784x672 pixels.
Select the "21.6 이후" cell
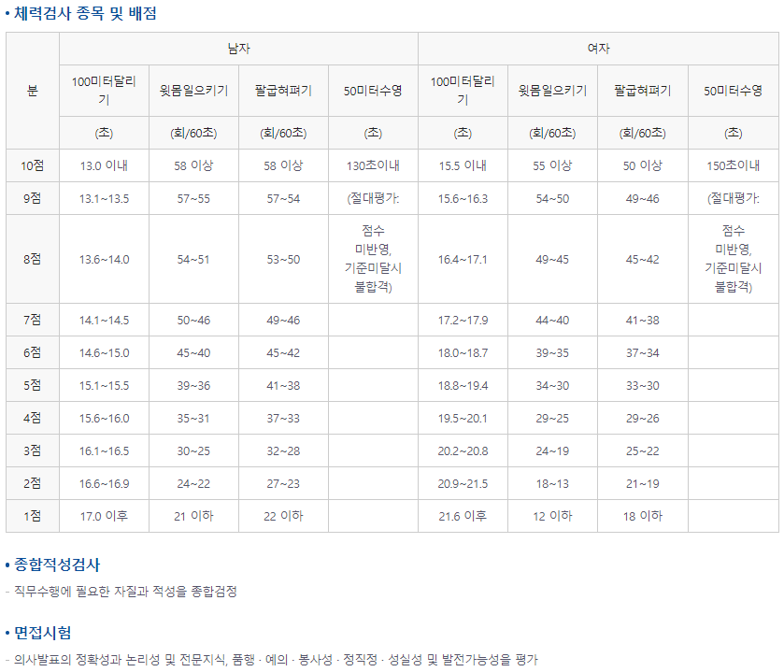tap(463, 516)
